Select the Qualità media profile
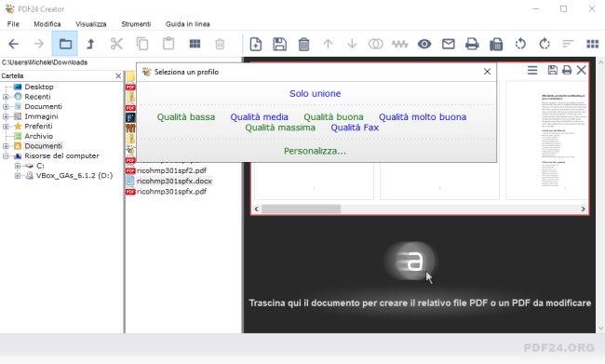This screenshot has height=364, width=605. coord(259,117)
